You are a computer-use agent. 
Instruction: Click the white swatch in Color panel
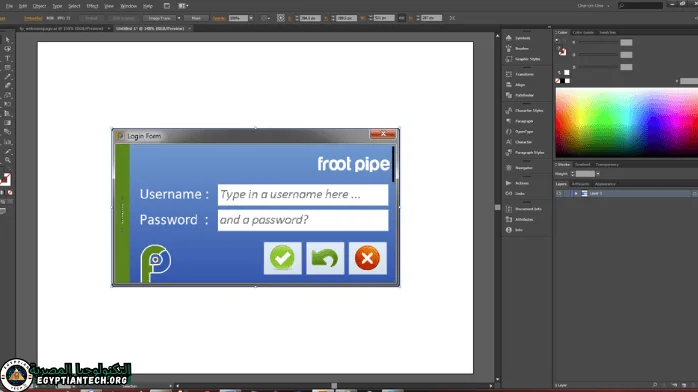(567, 73)
